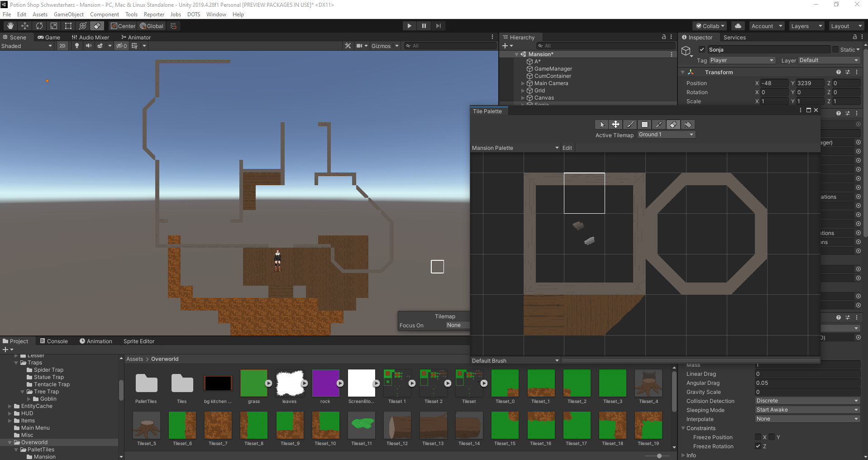The image size is (868, 460).
Task: Toggle Global handle rotation button
Action: [152, 26]
